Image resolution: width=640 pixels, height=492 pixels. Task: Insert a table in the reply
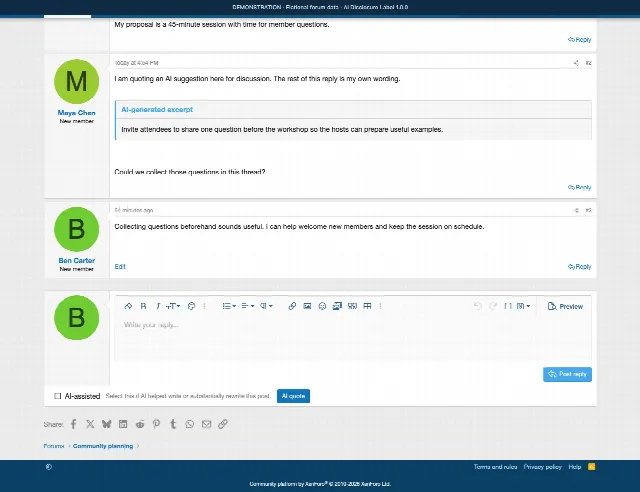pos(367,306)
